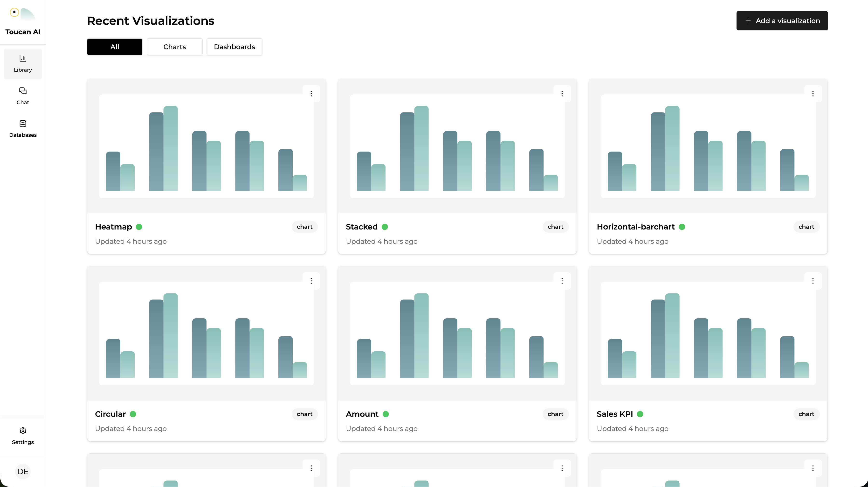Open the three-dot menu on Heatmap card
The width and height of the screenshot is (868, 487).
point(311,93)
